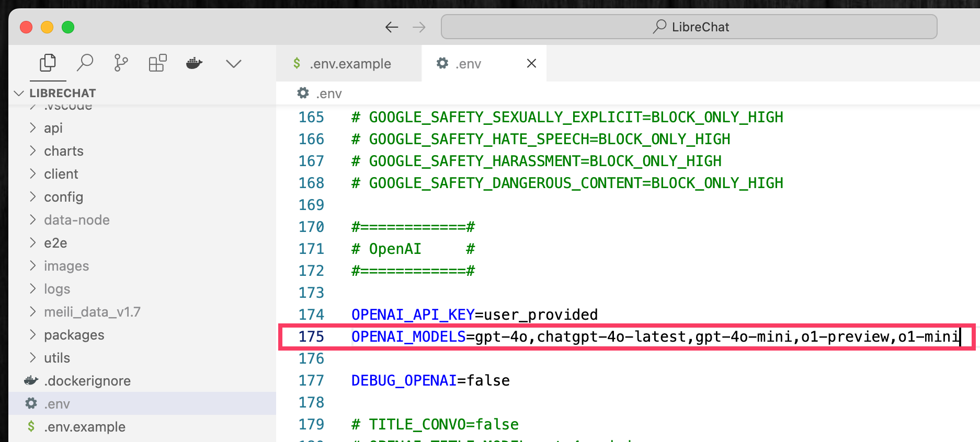
Task: Click the LibreChat command center search bar
Action: [689, 27]
